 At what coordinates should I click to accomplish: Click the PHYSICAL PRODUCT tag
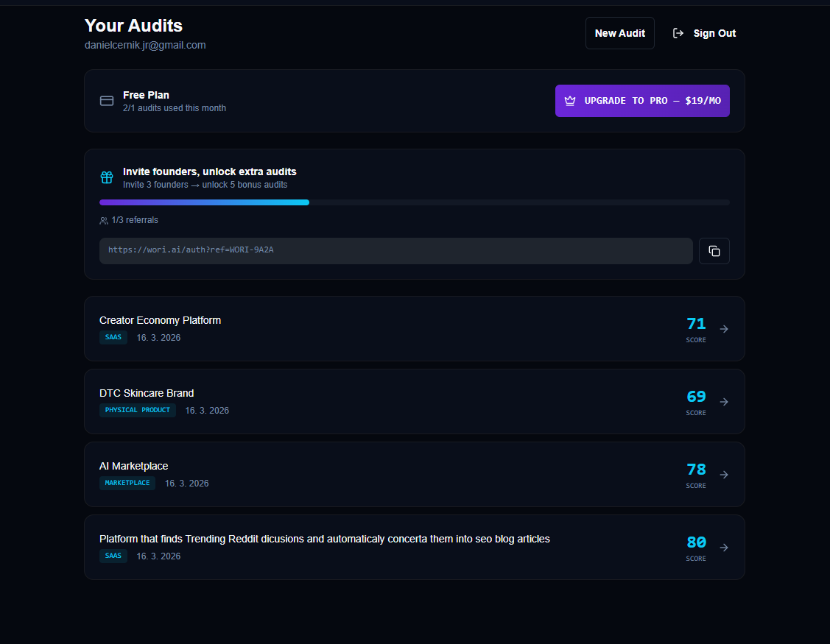coord(138,410)
